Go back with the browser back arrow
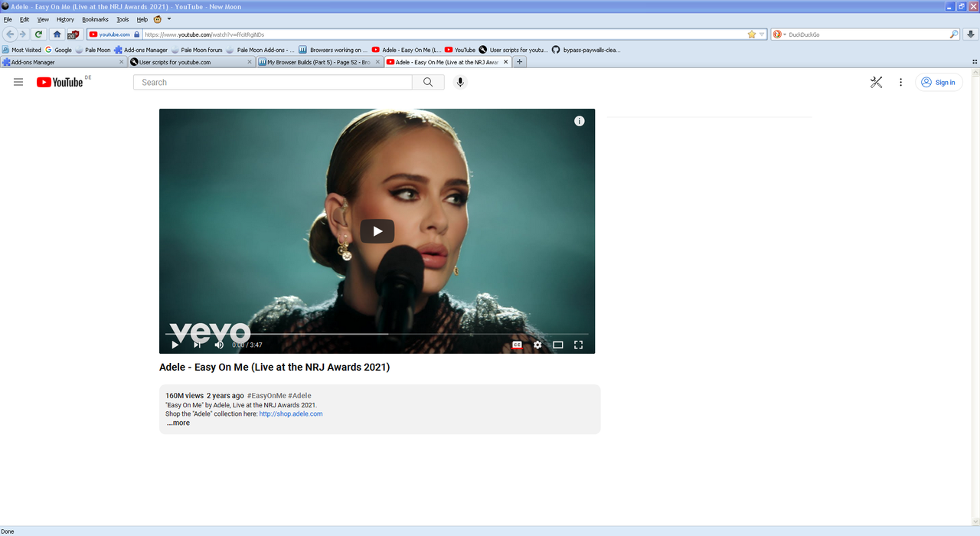 click(10, 34)
